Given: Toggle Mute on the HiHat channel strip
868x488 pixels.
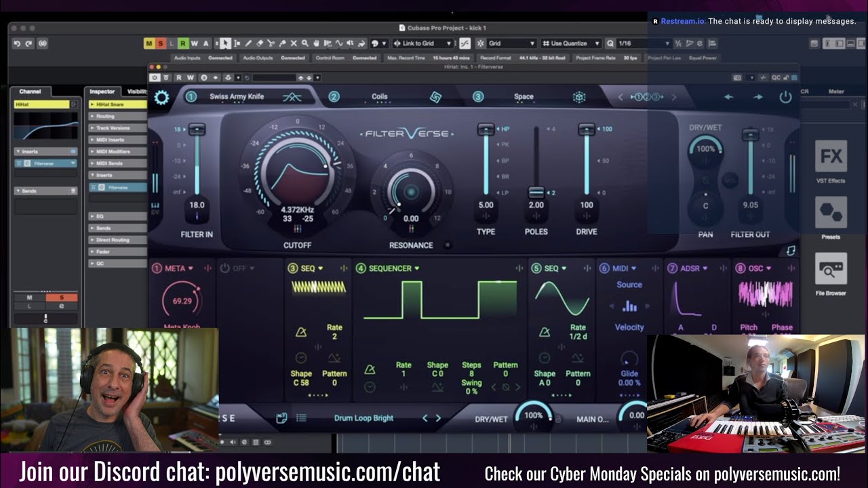Looking at the screenshot, I should pos(29,298).
